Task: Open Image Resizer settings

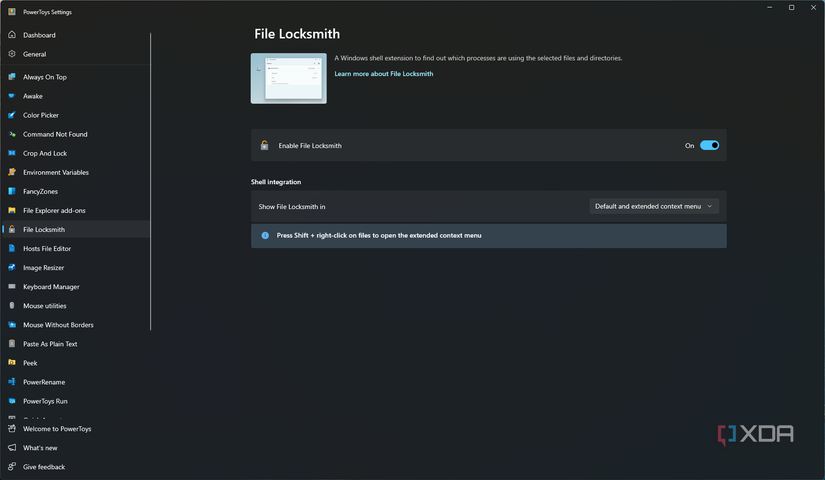Action: click(76, 267)
